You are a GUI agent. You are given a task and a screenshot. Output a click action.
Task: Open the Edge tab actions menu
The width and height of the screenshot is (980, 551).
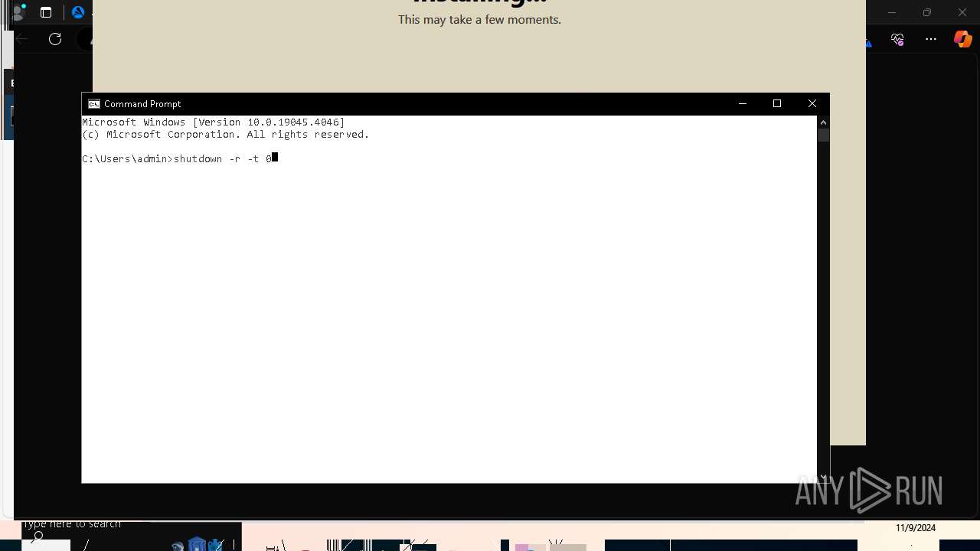46,12
